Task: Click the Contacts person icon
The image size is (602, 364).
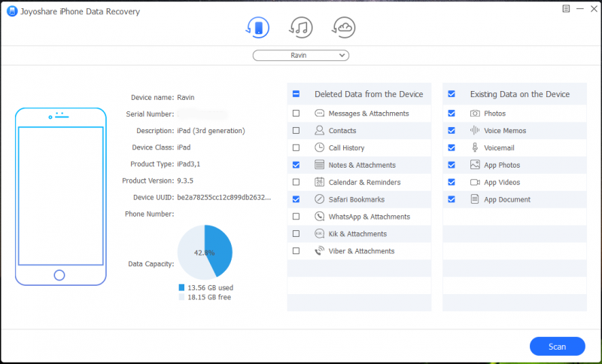Action: [x=319, y=131]
